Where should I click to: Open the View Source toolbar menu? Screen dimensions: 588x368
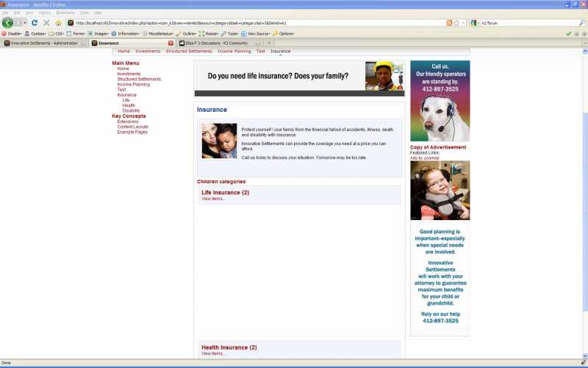tap(256, 33)
